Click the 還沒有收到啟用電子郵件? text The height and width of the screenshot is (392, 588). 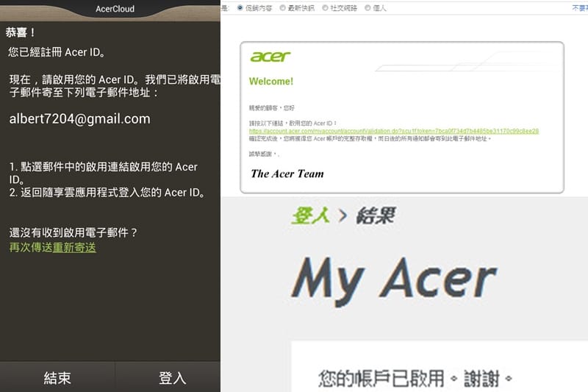click(73, 232)
